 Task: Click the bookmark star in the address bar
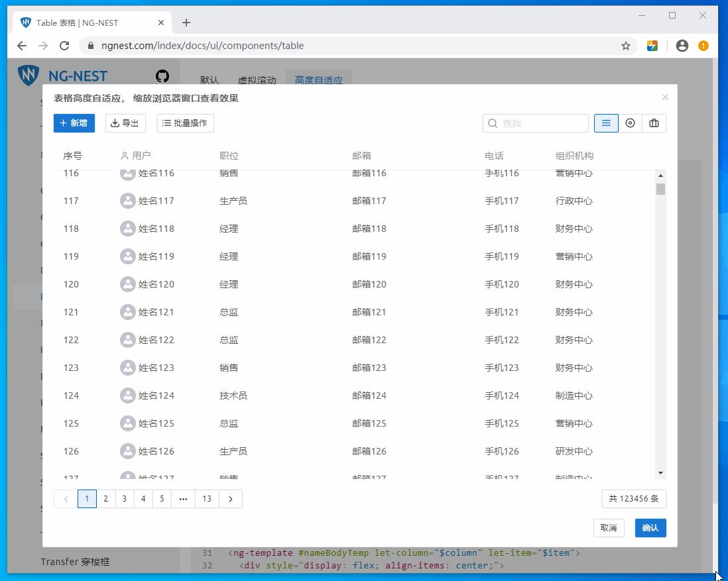(625, 45)
